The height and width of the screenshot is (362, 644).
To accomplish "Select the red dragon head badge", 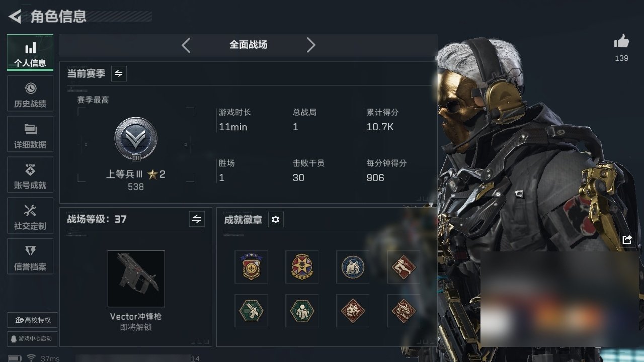I will pos(404,311).
